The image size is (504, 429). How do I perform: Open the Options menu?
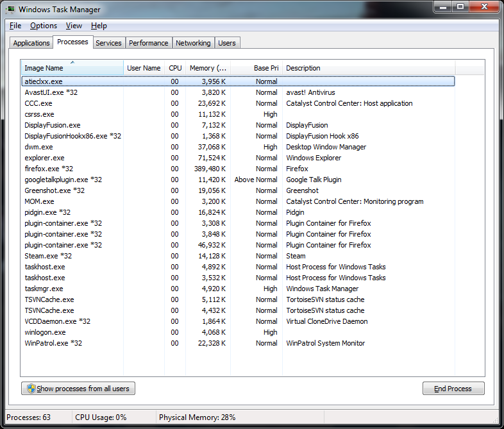44,26
